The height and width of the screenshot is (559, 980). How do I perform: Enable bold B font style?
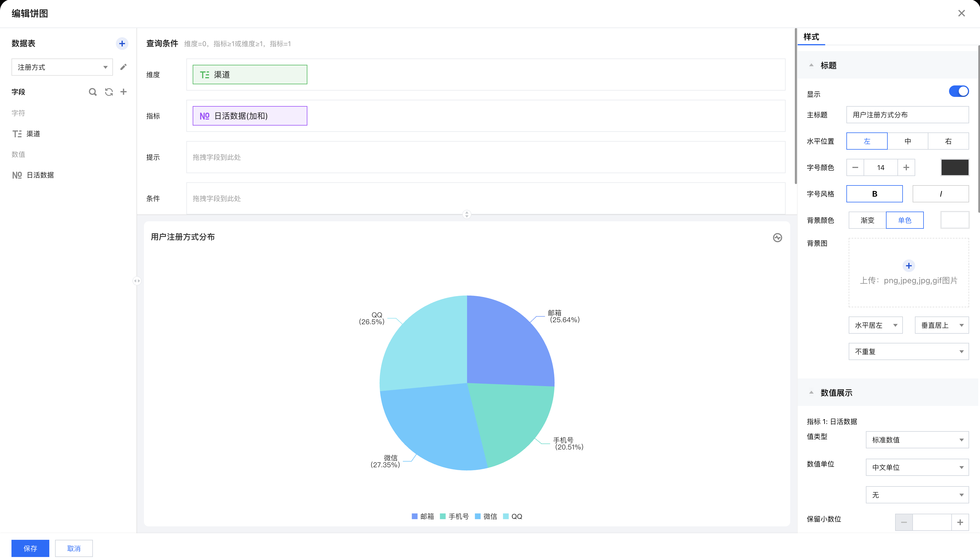[874, 194]
